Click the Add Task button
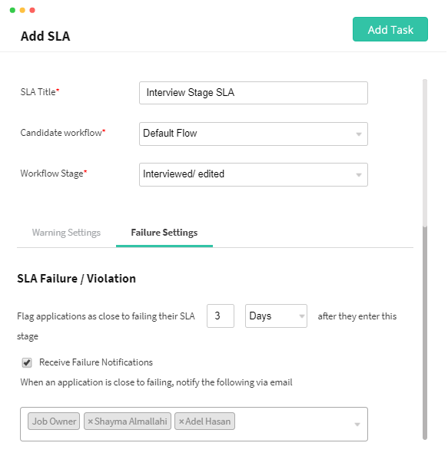 [x=390, y=29]
